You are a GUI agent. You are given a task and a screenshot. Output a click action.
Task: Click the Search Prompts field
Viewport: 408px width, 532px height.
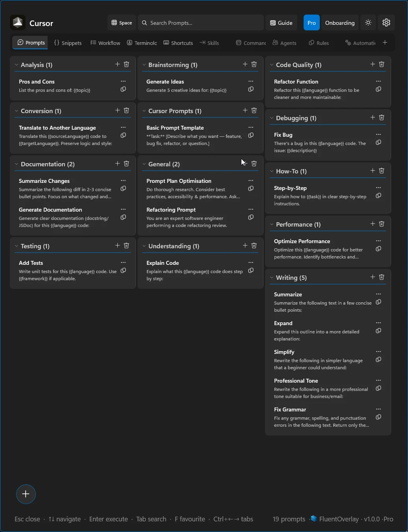pyautogui.click(x=200, y=22)
